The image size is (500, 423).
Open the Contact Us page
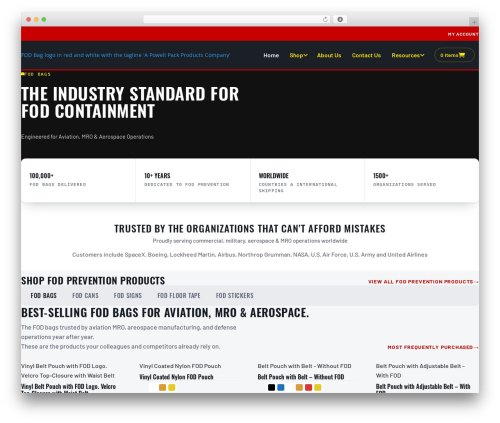(366, 55)
